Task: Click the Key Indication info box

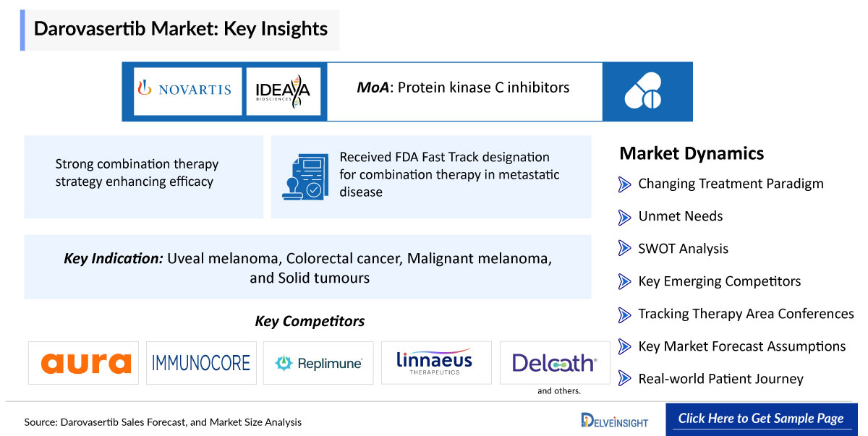Action: pos(307,267)
